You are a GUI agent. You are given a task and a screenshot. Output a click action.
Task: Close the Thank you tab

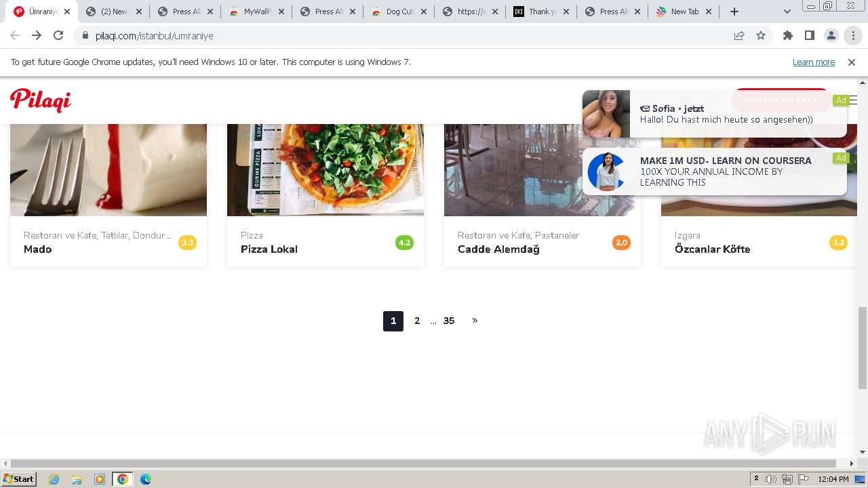566,12
